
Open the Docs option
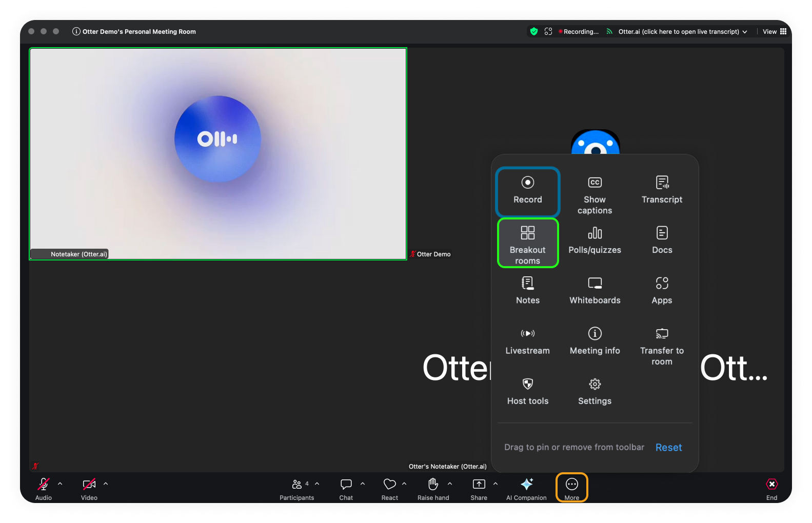point(662,241)
